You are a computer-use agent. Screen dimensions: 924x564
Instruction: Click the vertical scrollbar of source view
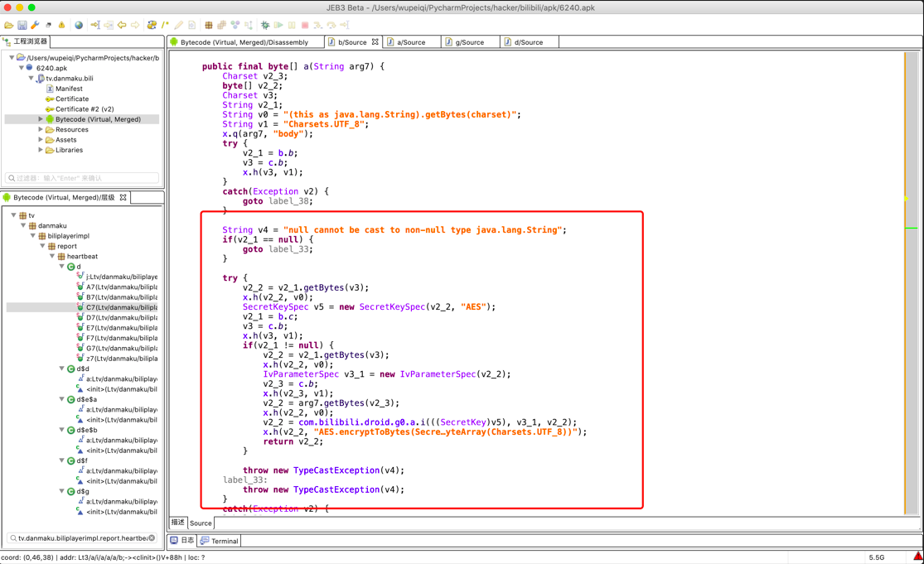912,282
